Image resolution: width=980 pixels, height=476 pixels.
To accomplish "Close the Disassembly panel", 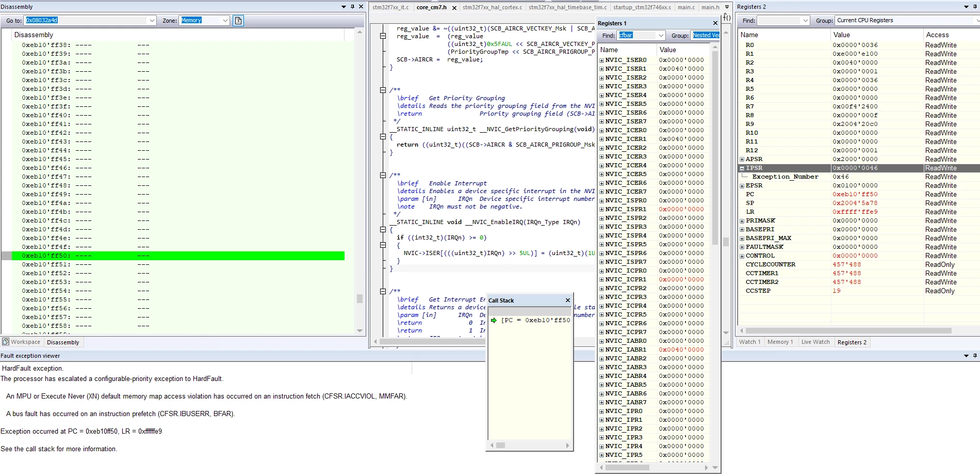I will point(361,7).
